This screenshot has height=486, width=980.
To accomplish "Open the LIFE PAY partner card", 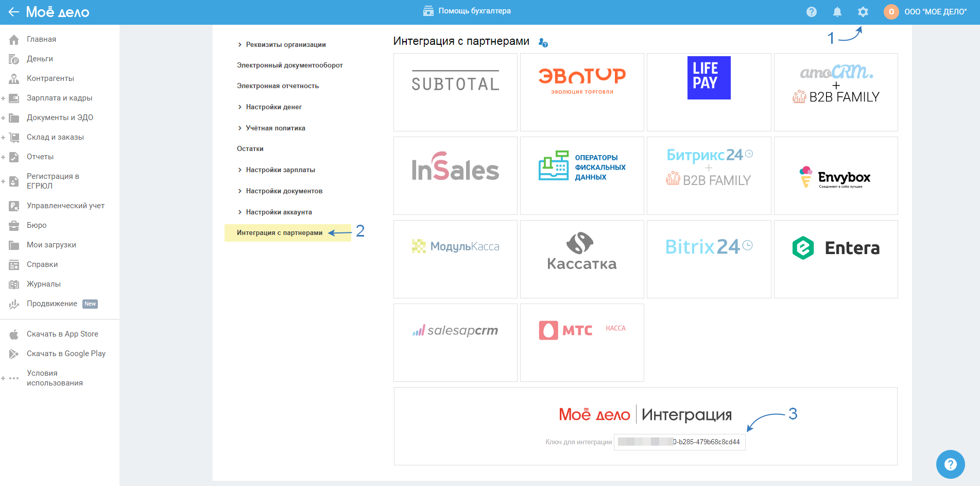I will [x=709, y=92].
